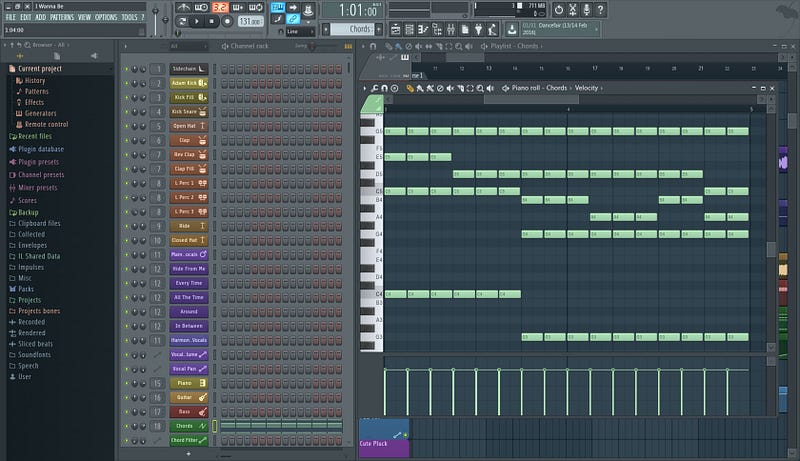Click the 131 tempo field
This screenshot has height=461, width=800.
[x=251, y=21]
